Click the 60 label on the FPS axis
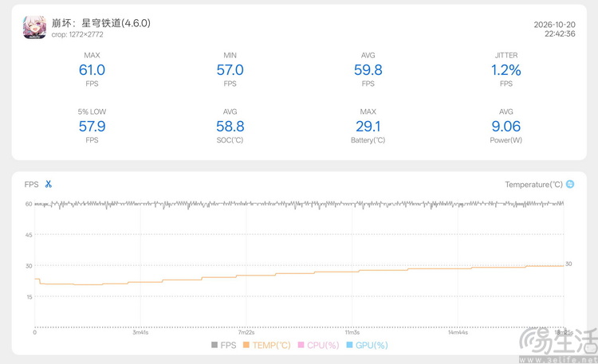 point(29,204)
